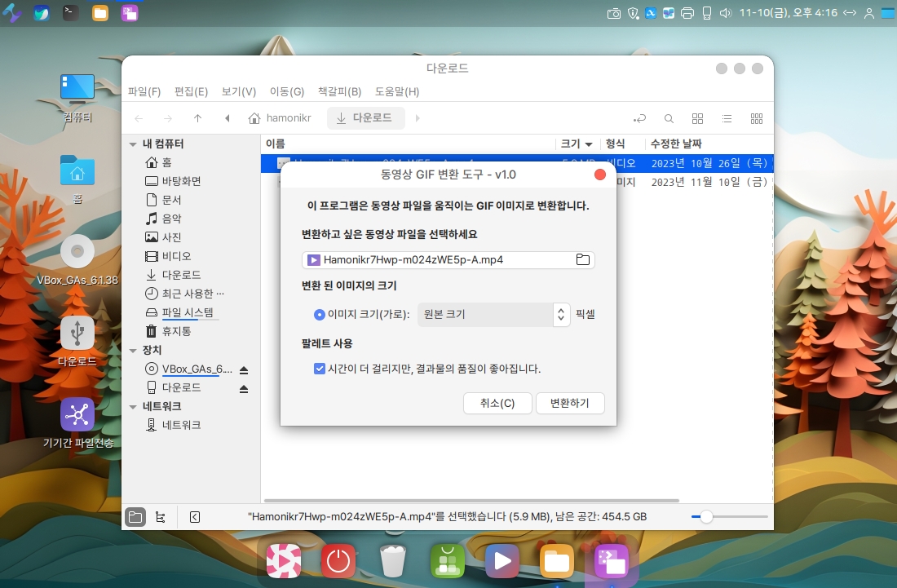Collapse the 네트워크 sidebar section
Screen dimensions: 897x588
tap(133, 407)
